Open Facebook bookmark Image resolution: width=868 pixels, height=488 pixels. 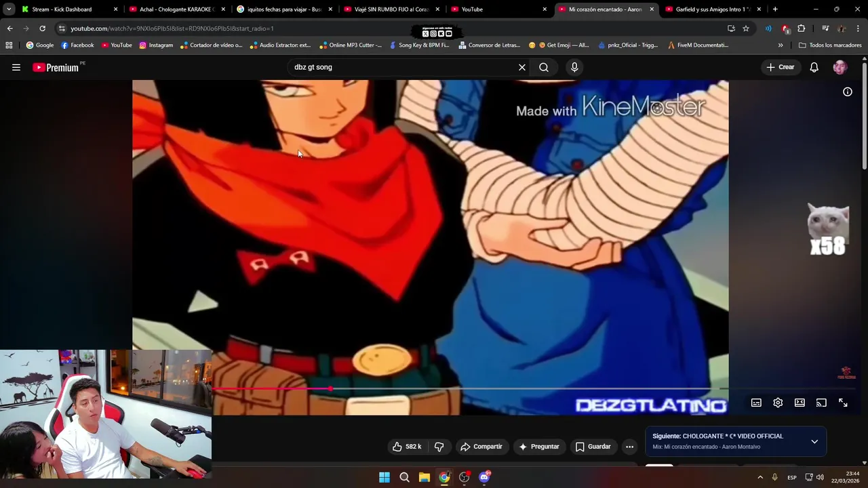(78, 45)
